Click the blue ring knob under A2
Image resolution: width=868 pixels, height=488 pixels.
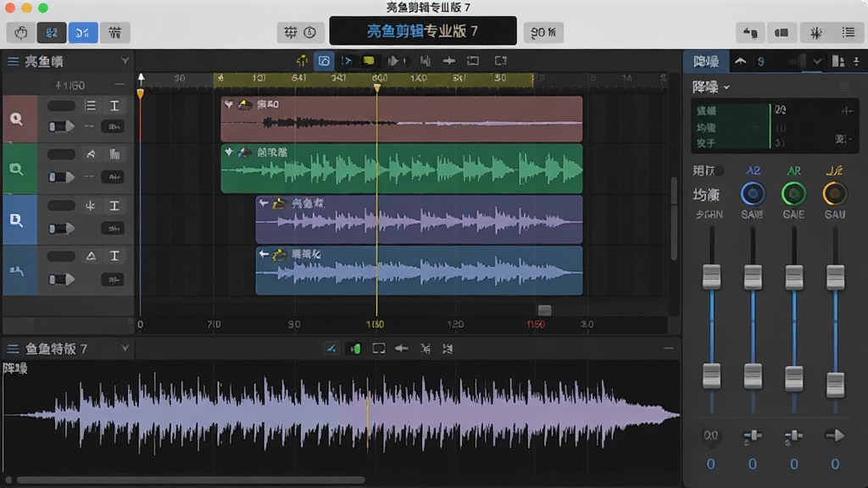click(x=753, y=194)
